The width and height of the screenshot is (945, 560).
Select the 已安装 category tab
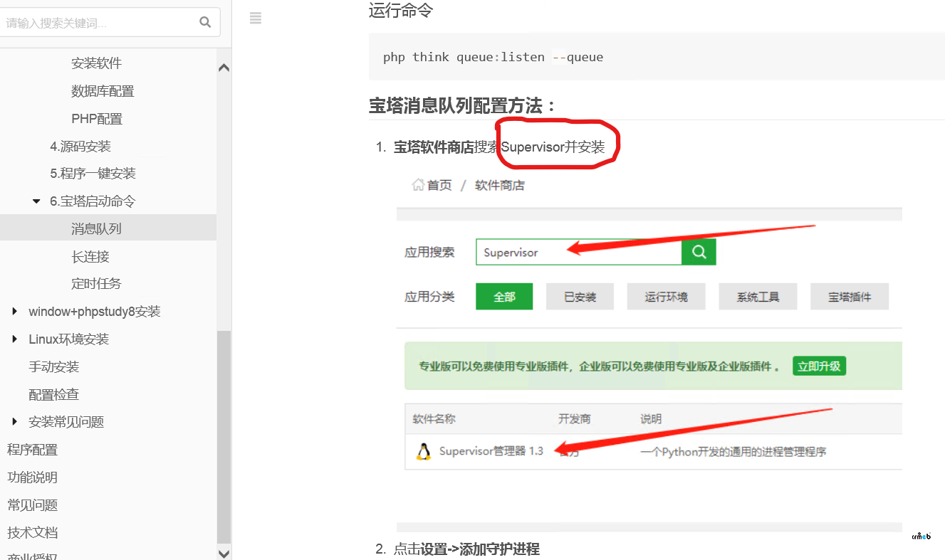point(580,297)
